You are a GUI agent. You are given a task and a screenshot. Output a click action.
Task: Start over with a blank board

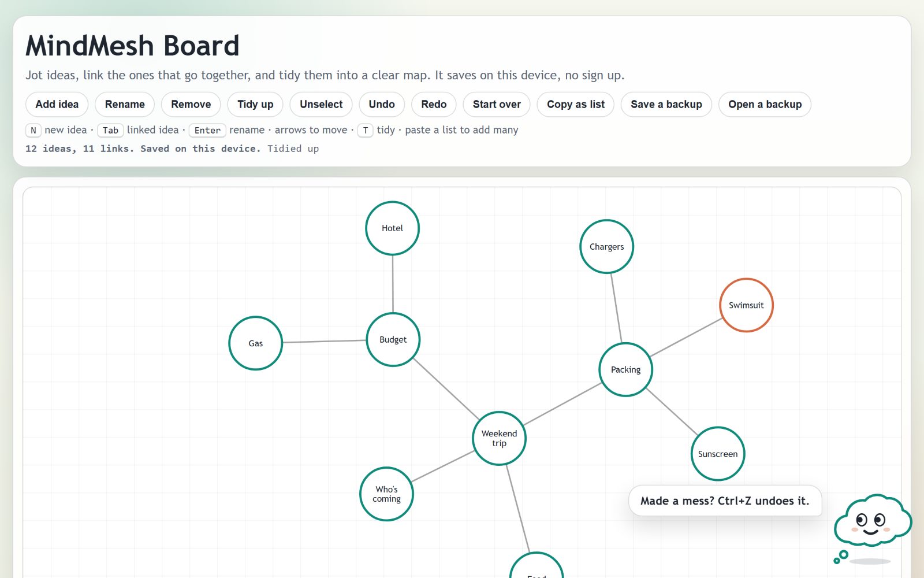pos(497,105)
